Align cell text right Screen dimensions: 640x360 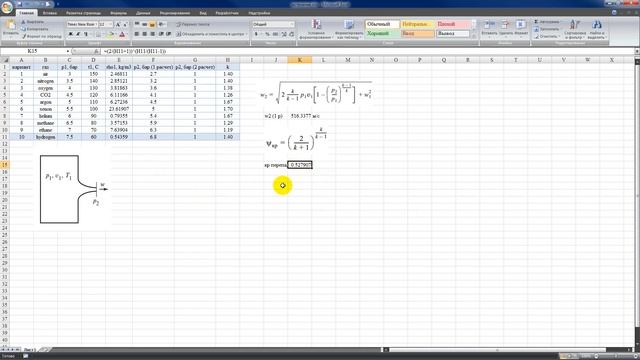pyautogui.click(x=152, y=34)
